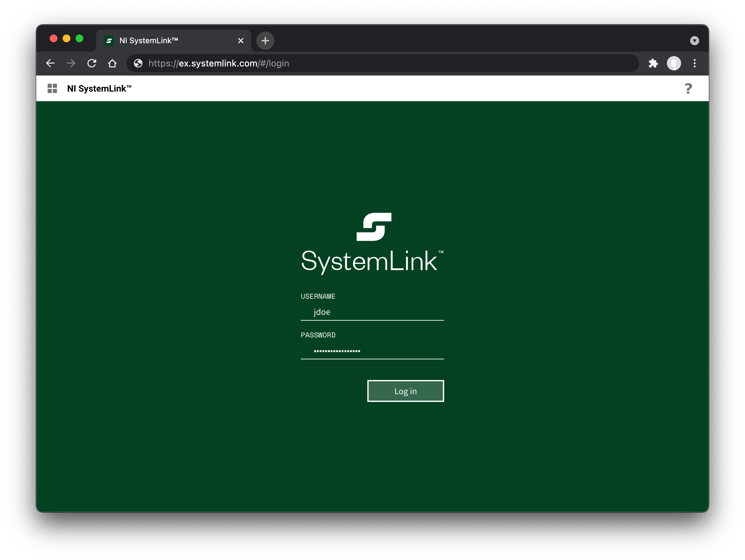Select the USERNAME field containing jdoe
Screen dimensions: 745x560
pos(372,312)
